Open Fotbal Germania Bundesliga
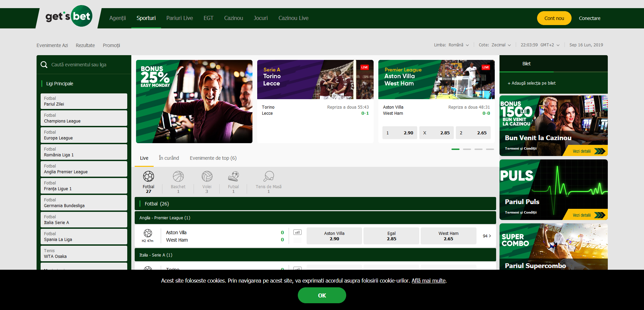The width and height of the screenshot is (644, 310). (84, 203)
